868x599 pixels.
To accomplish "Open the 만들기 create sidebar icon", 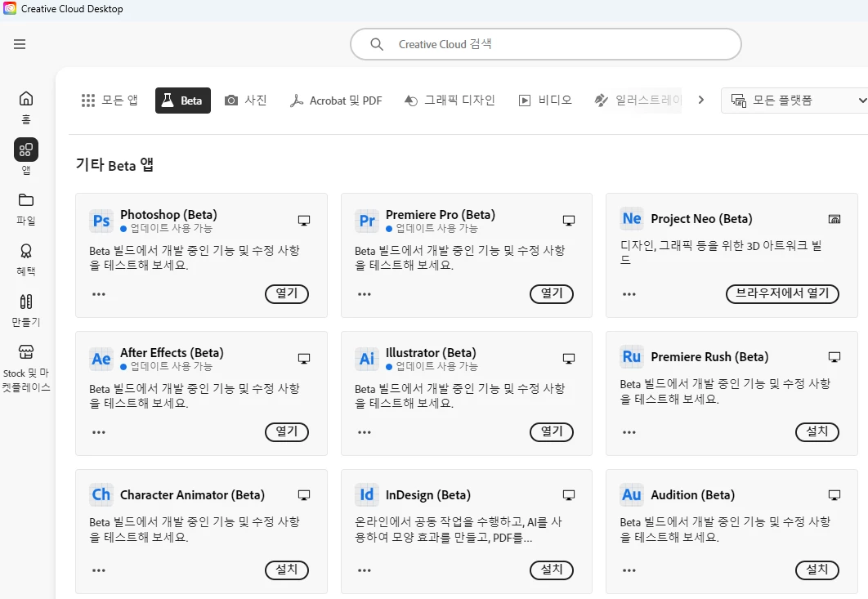I will click(x=26, y=310).
